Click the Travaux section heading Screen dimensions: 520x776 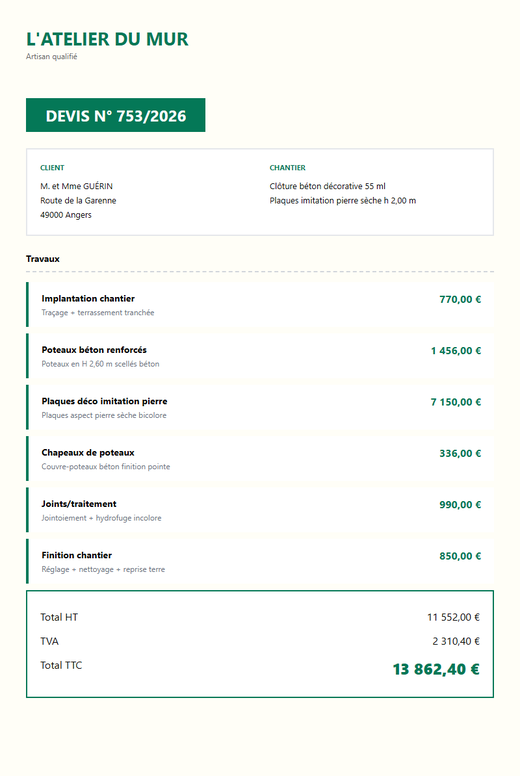pyautogui.click(x=43, y=259)
